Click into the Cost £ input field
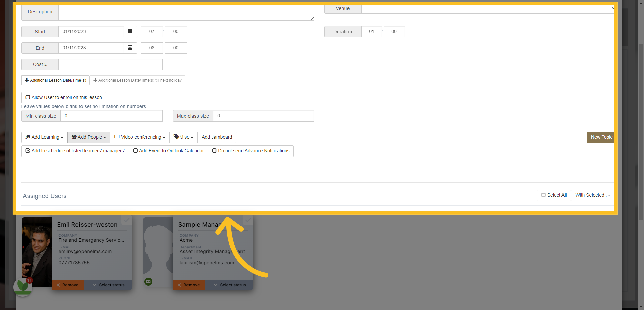 point(110,64)
